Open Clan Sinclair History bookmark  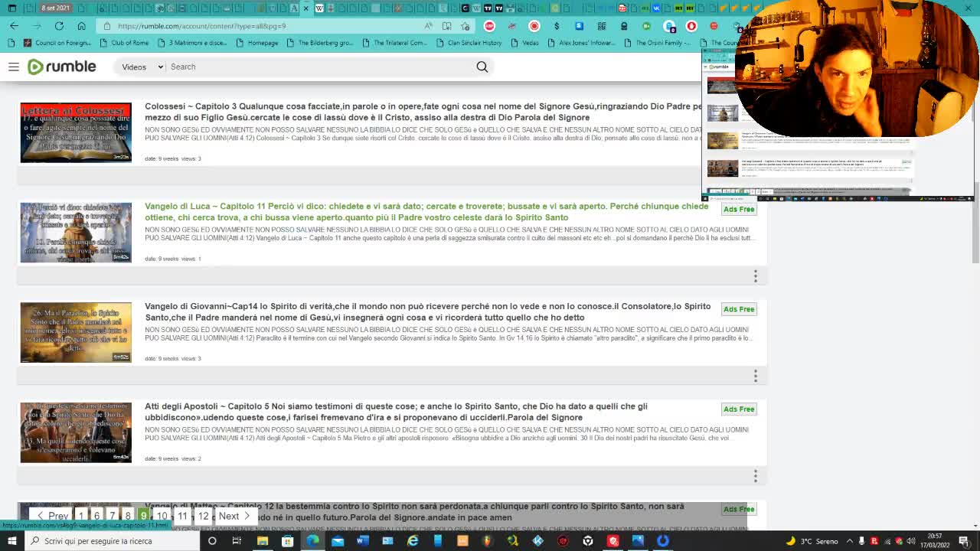coord(469,43)
